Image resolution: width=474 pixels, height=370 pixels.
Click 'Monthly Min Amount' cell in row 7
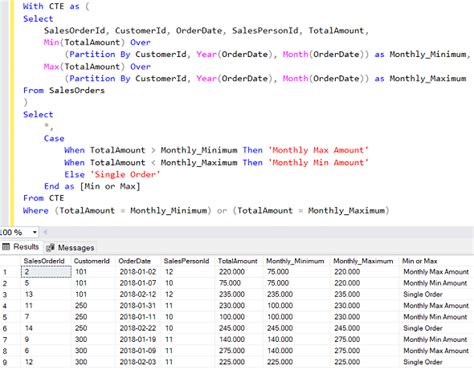tap(435, 340)
